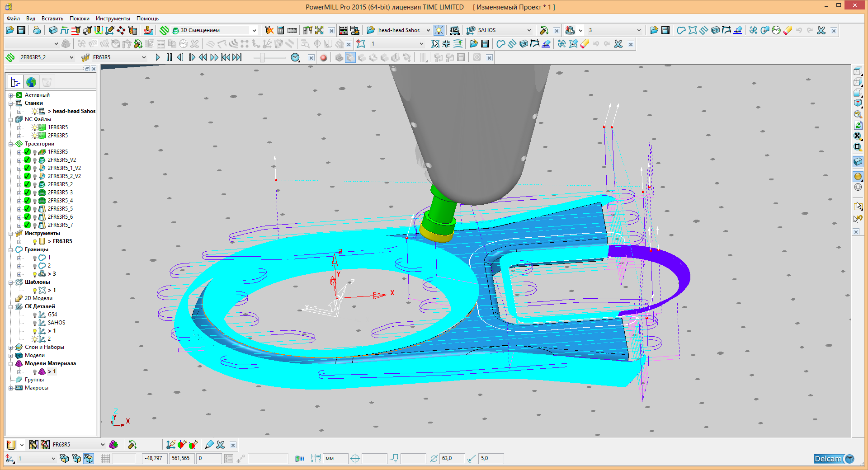This screenshot has height=470, width=868.
Task: Click the isometric view cube icon
Action: 858,103
